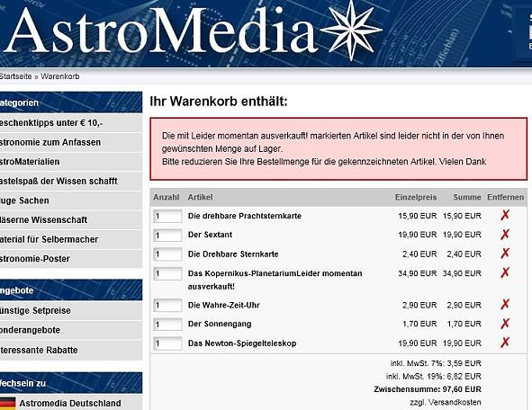
Task: Click zzgl. Versandkosten text
Action: point(446,402)
